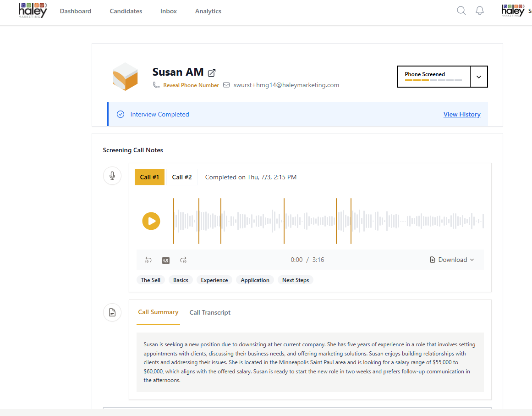Open the View History link
Viewport: 532px width, 416px height.
coord(462,114)
